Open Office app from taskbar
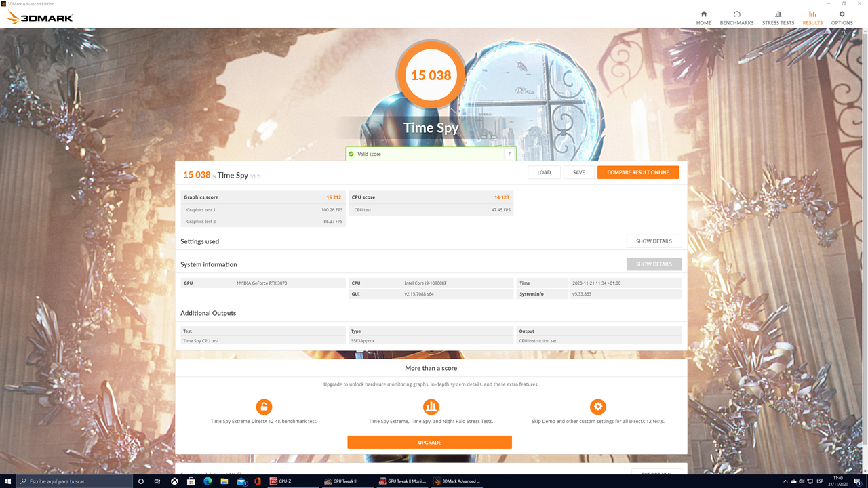 click(258, 481)
